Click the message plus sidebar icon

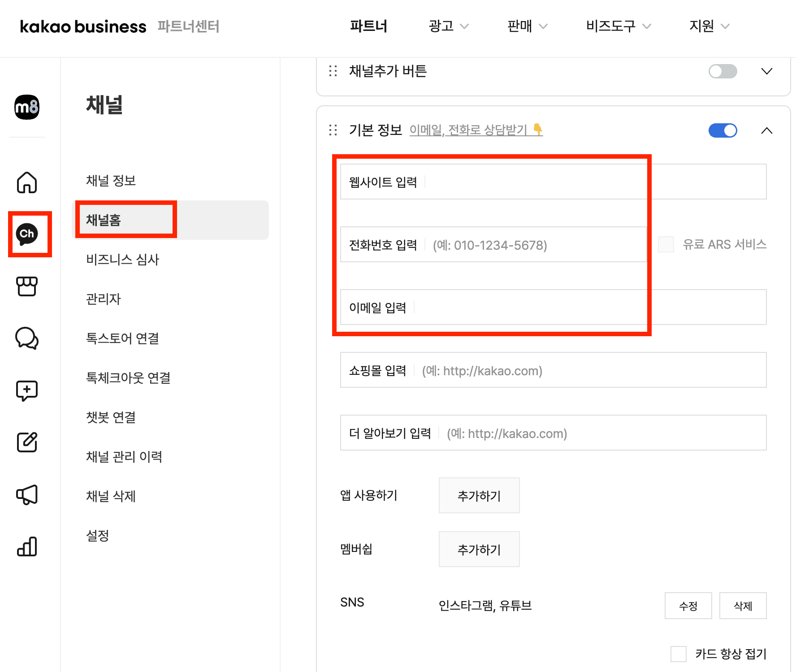[x=27, y=390]
